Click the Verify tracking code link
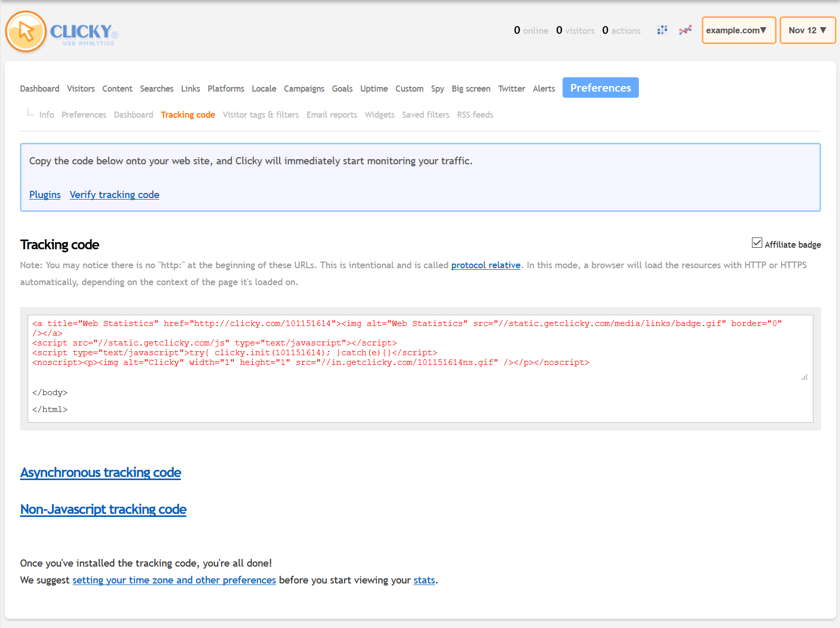The height and width of the screenshot is (628, 840). [x=114, y=194]
